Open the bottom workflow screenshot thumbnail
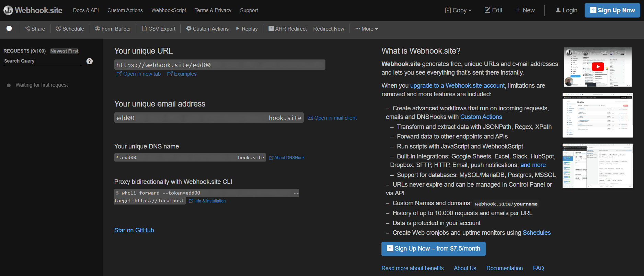This screenshot has width=644, height=276. point(598,166)
